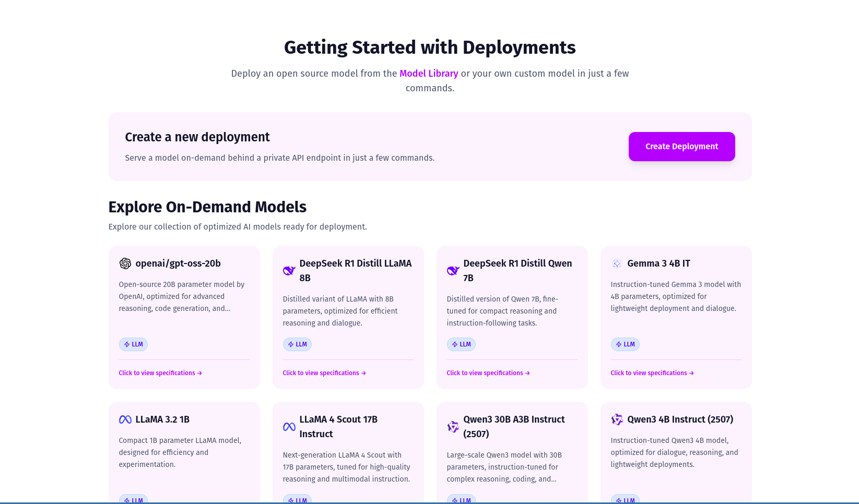Click the LLM tag on DeepSeek R1 Distill Qwen 7B
This screenshot has width=859, height=504.
(461, 344)
